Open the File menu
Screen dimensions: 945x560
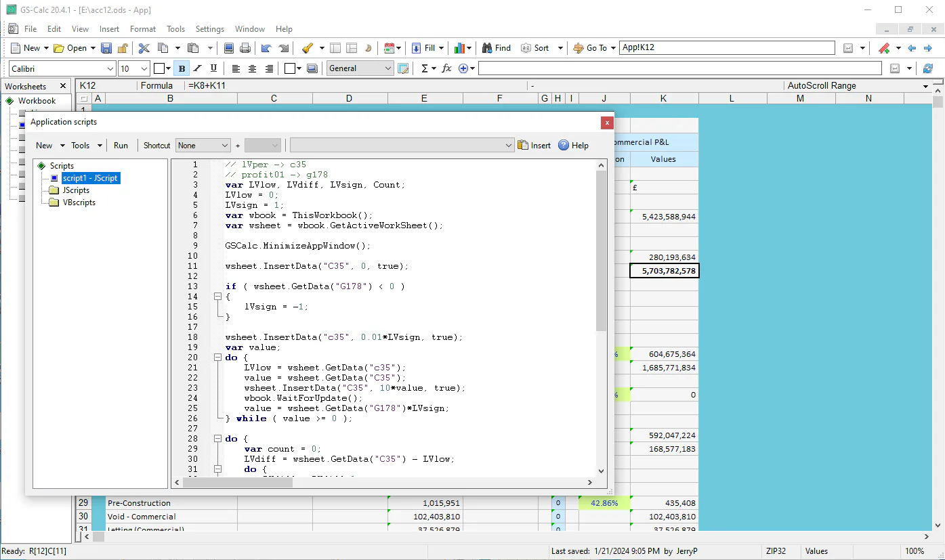coord(30,29)
